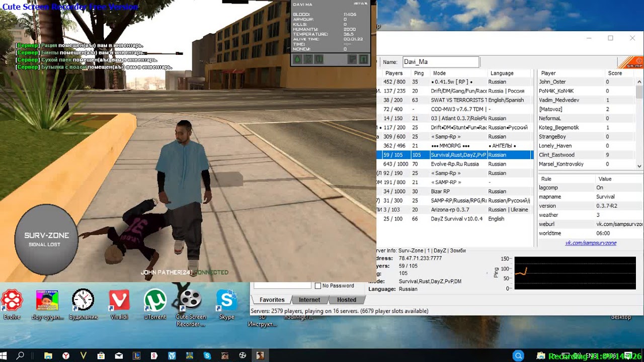Toggle the No Password filter checkbox
The height and width of the screenshot is (362, 644).
318,286
